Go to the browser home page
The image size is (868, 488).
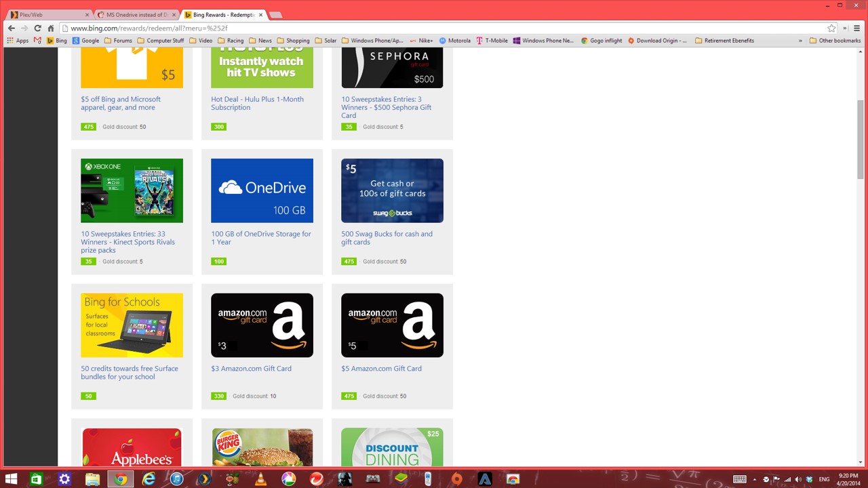click(50, 28)
